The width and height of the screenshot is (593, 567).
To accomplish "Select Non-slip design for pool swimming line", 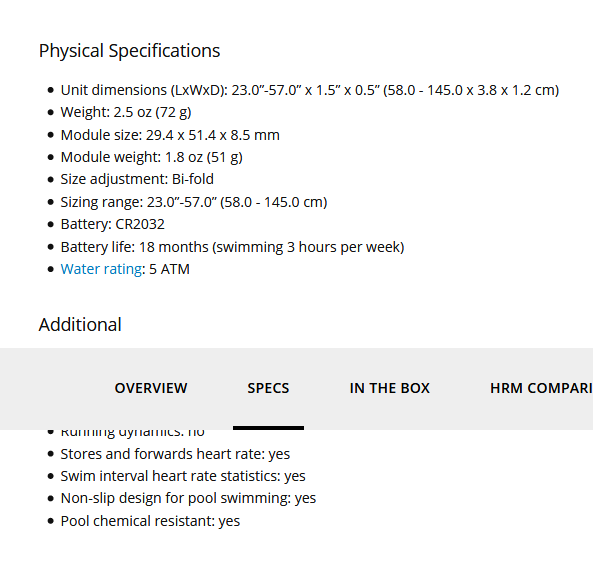I will 188,499.
